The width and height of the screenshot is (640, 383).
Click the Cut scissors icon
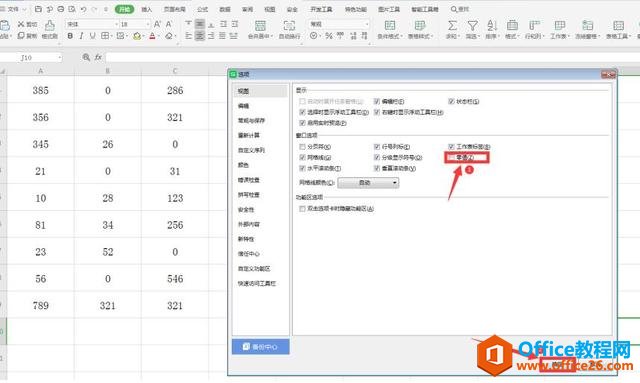(21, 24)
